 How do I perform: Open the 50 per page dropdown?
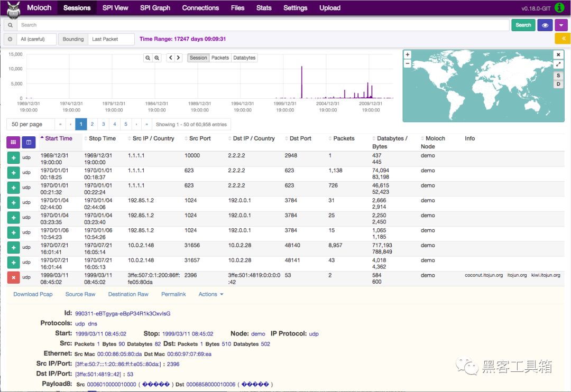31,124
